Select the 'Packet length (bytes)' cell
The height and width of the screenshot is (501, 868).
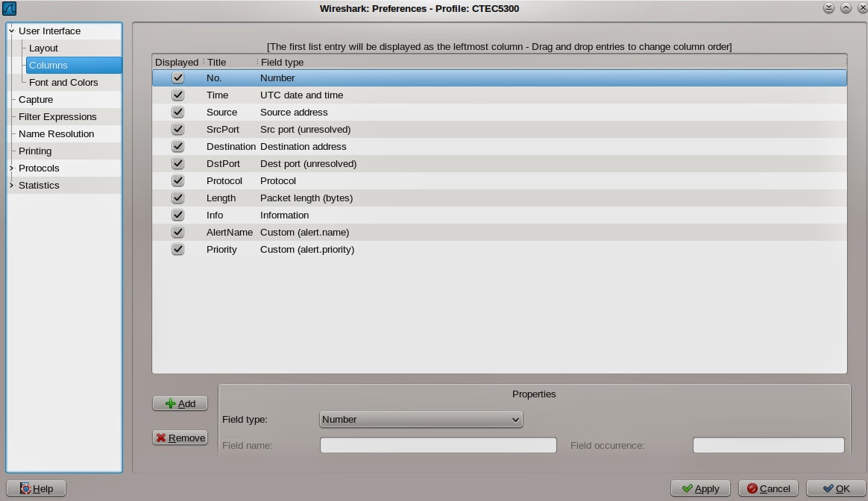coord(306,198)
